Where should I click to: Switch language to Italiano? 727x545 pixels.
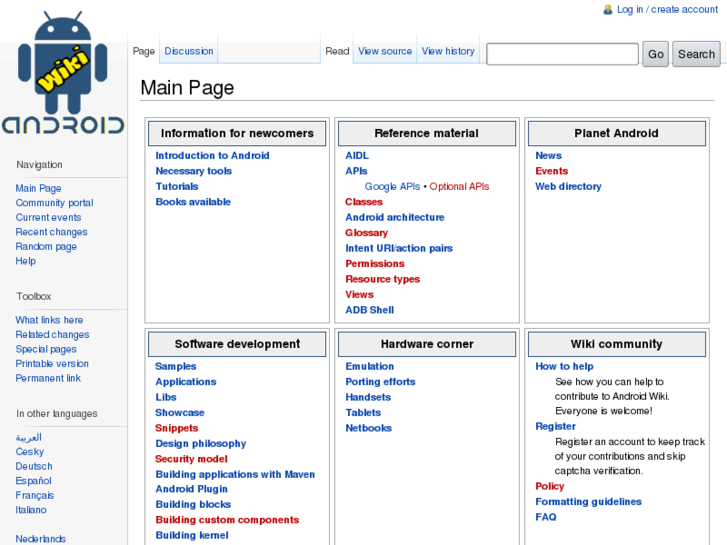[x=31, y=510]
